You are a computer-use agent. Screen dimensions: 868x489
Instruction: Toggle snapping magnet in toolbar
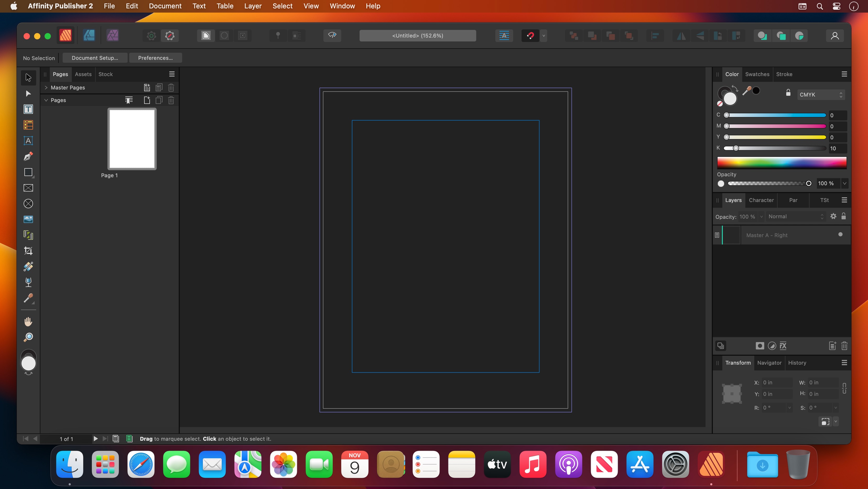(530, 35)
